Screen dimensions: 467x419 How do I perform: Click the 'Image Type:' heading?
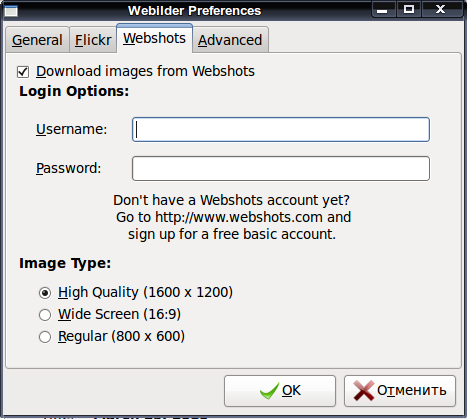(65, 263)
